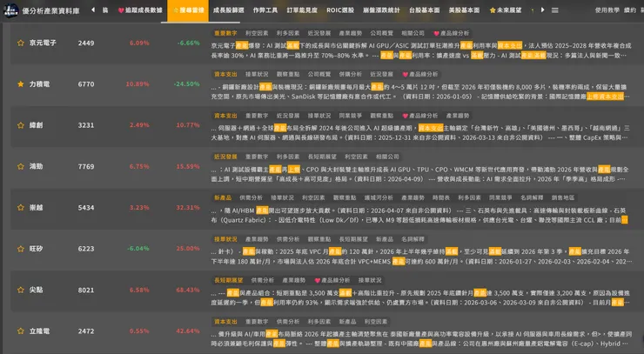Select 資本支出 tag in 力積電 row
This screenshot has height=354, width=644.
tap(225, 74)
